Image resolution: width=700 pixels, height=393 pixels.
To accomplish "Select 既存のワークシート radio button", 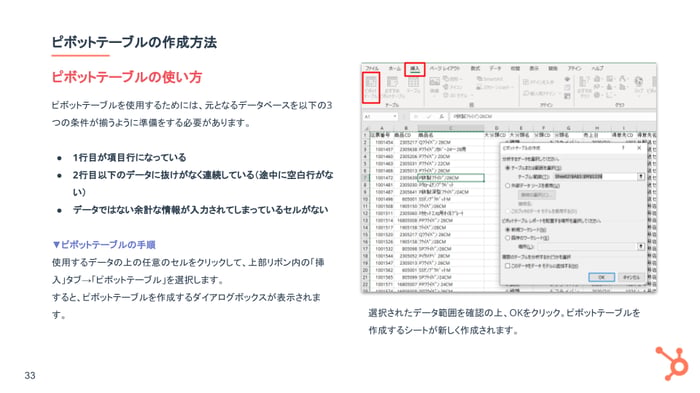I will (508, 238).
